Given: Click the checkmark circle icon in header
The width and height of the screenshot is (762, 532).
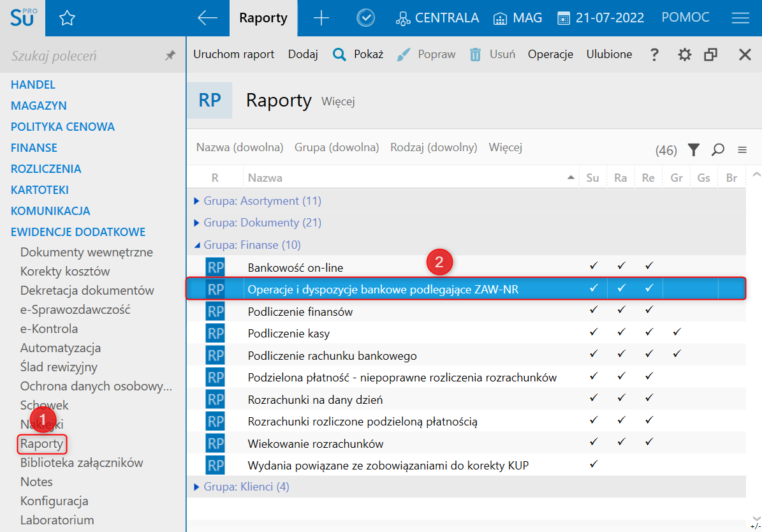Looking at the screenshot, I should tap(365, 18).
